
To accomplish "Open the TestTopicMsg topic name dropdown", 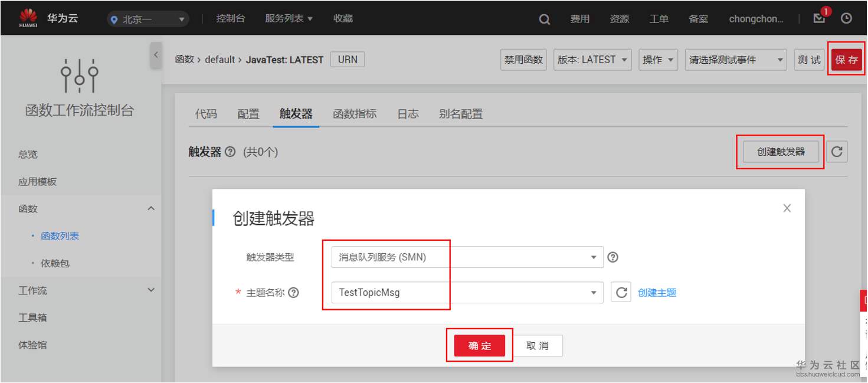I will point(467,292).
